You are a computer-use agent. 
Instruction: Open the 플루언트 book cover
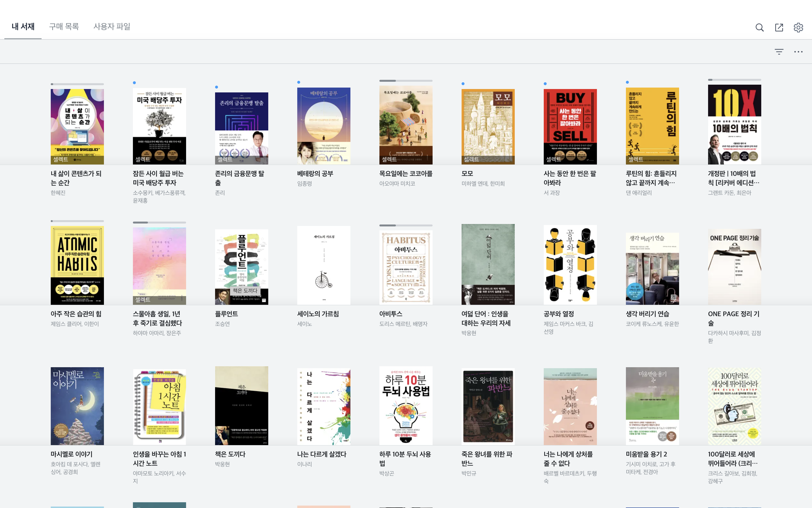click(x=242, y=267)
